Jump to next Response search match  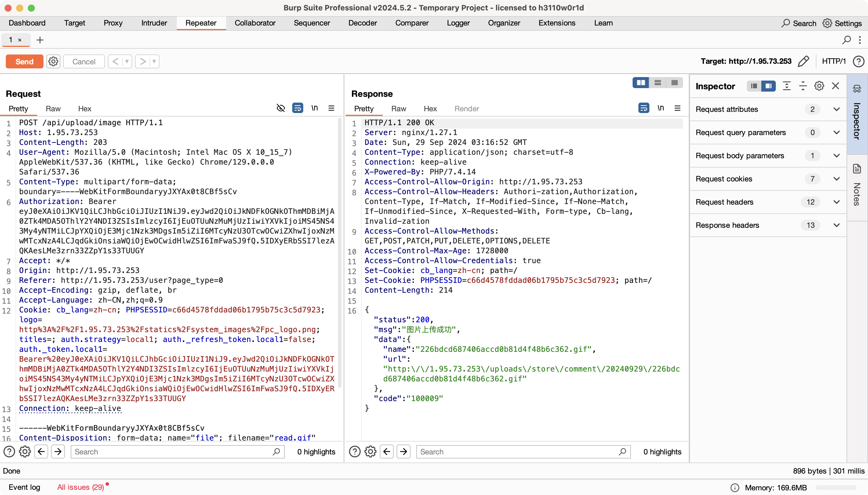[404, 452]
